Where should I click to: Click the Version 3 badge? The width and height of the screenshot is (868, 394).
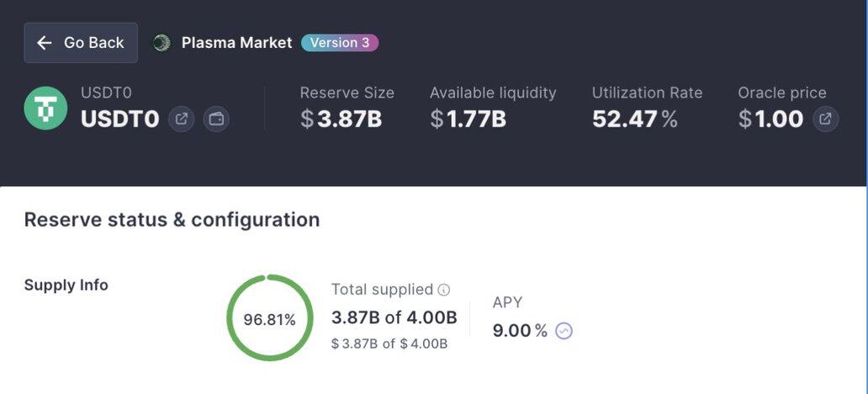pos(340,43)
